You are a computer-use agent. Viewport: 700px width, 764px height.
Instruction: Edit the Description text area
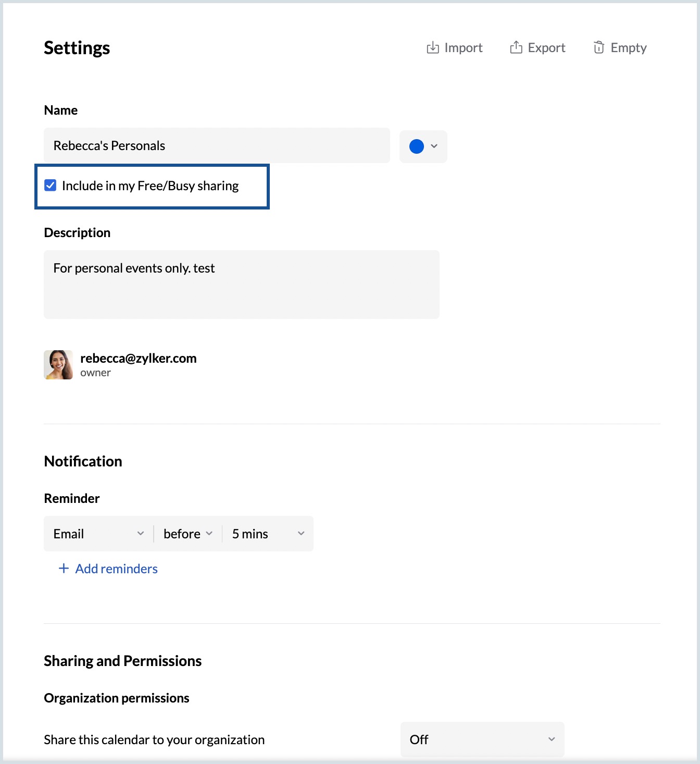pos(242,285)
